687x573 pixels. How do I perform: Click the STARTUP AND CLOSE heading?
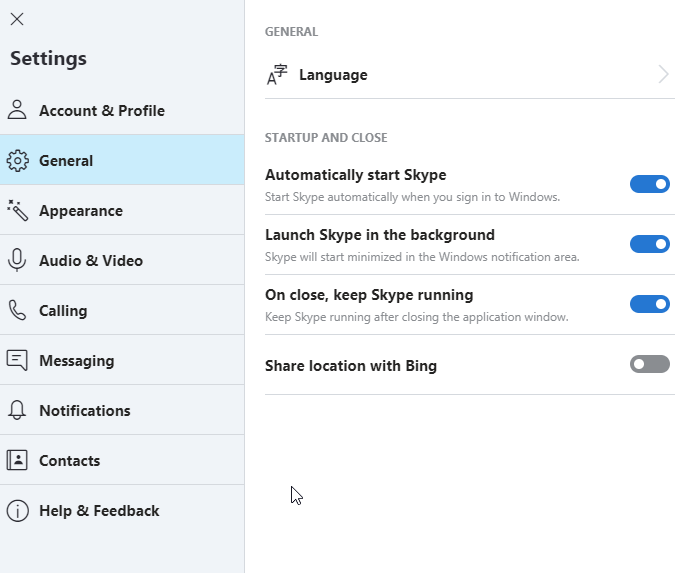coord(326,138)
